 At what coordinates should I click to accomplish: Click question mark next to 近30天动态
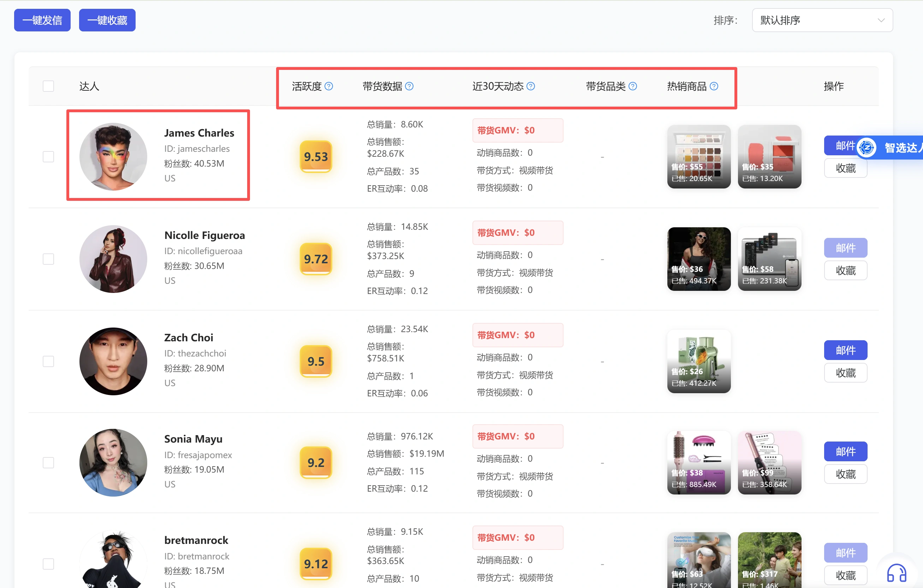(530, 86)
